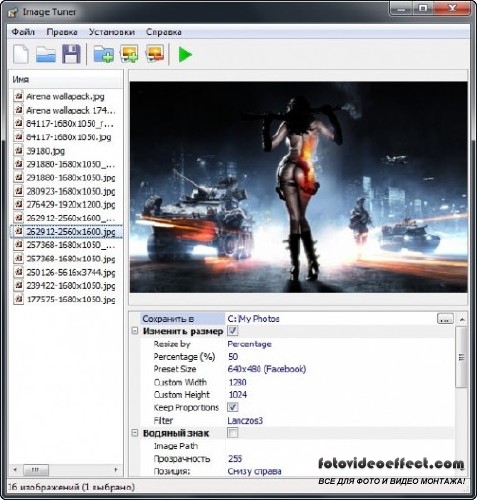Select file 239422-1680x1050.jpg
The width and height of the screenshot is (477, 500).
click(71, 286)
